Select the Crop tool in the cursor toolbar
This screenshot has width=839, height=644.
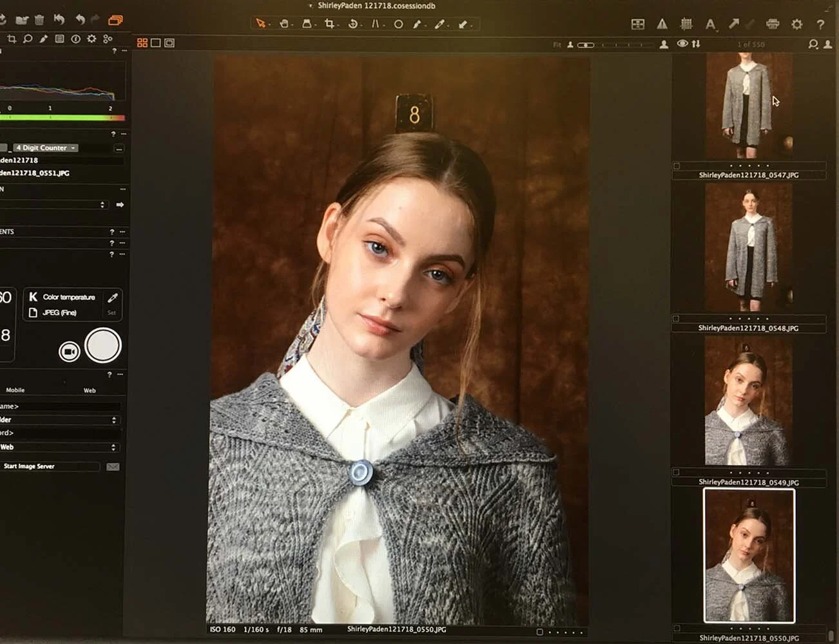pos(329,24)
